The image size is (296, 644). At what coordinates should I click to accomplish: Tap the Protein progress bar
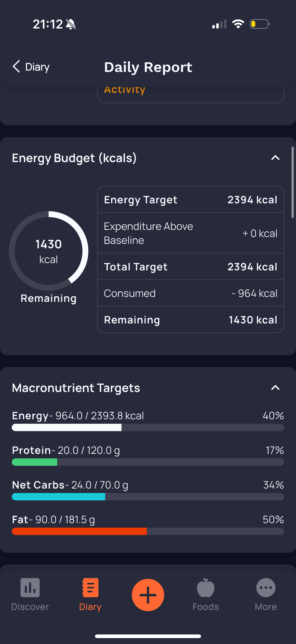(x=148, y=462)
